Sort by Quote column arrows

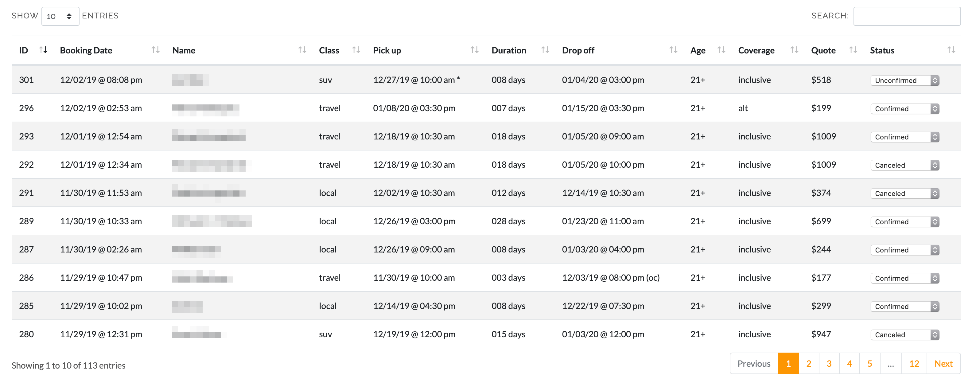tap(853, 50)
